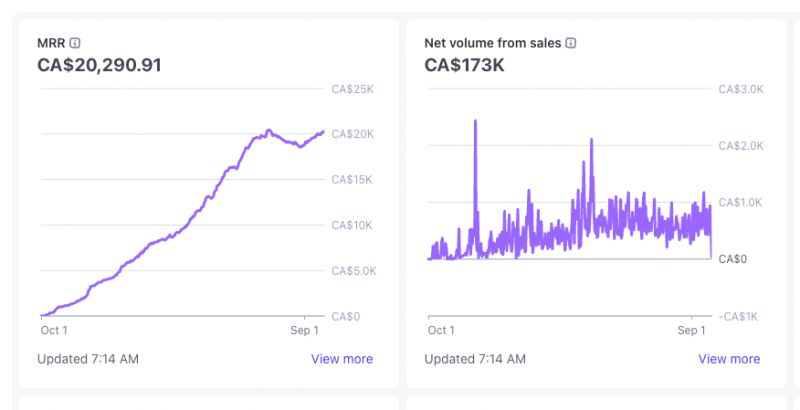Image resolution: width=800 pixels, height=410 pixels.
Task: Click the tallest spike in Net volume chart
Action: [x=475, y=121]
